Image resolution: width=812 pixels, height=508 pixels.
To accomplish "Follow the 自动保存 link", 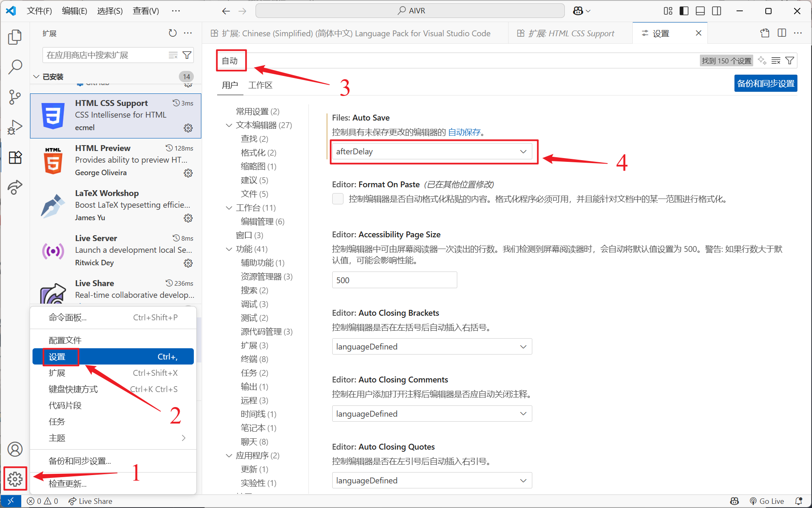I will click(464, 132).
